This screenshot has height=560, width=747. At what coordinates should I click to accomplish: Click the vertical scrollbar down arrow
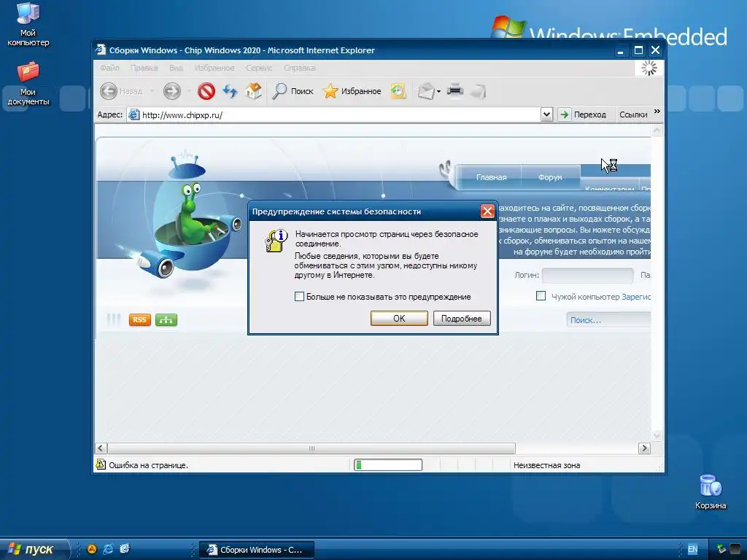click(657, 435)
